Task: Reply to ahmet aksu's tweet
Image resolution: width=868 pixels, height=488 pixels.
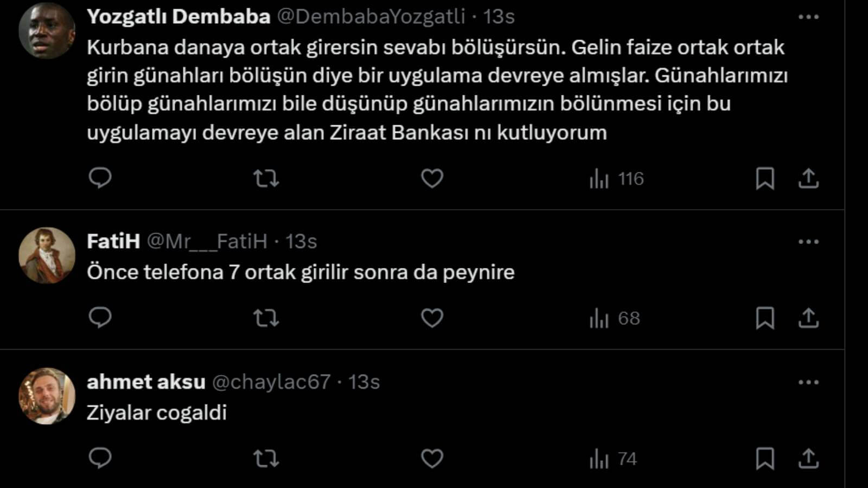Action: [100, 459]
